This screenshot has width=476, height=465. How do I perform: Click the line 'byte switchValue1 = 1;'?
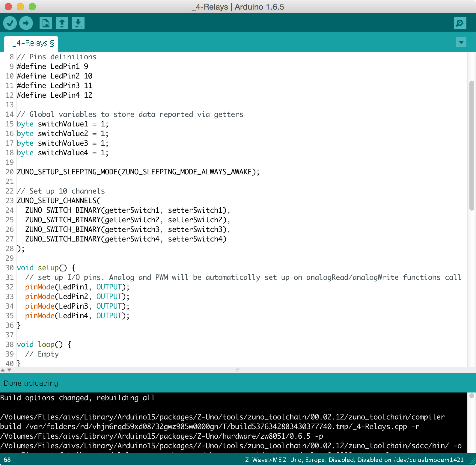click(x=63, y=124)
